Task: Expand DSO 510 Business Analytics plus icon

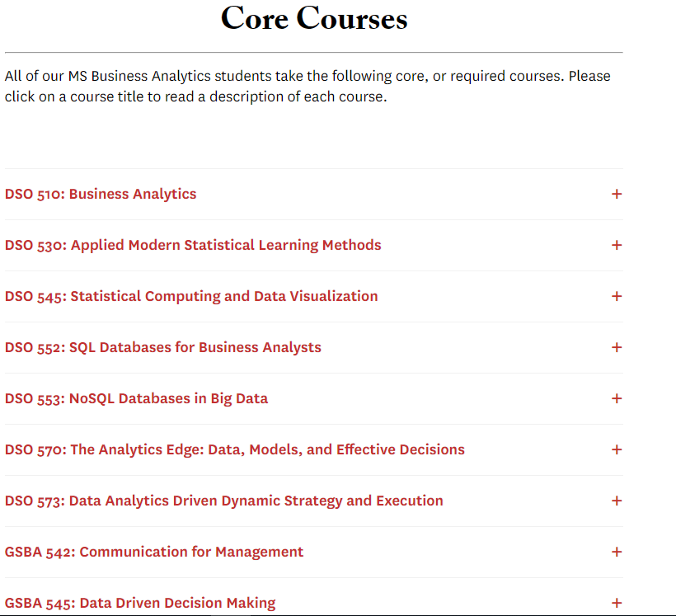Action: click(x=617, y=194)
